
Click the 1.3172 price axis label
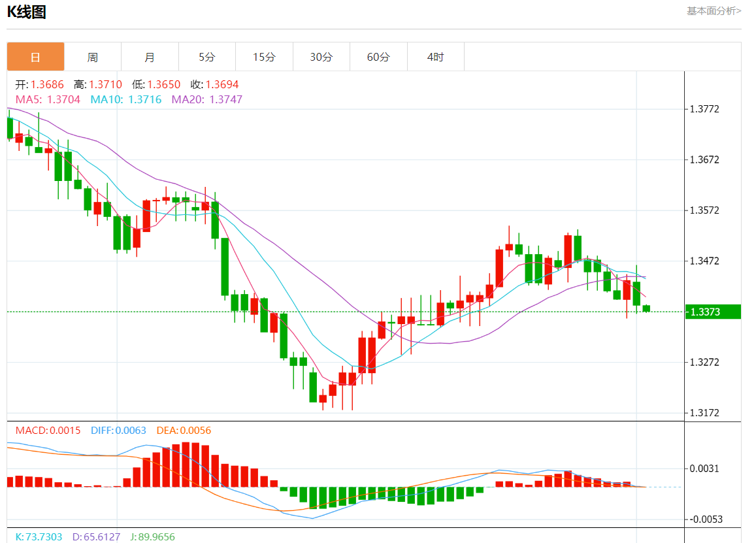point(704,413)
